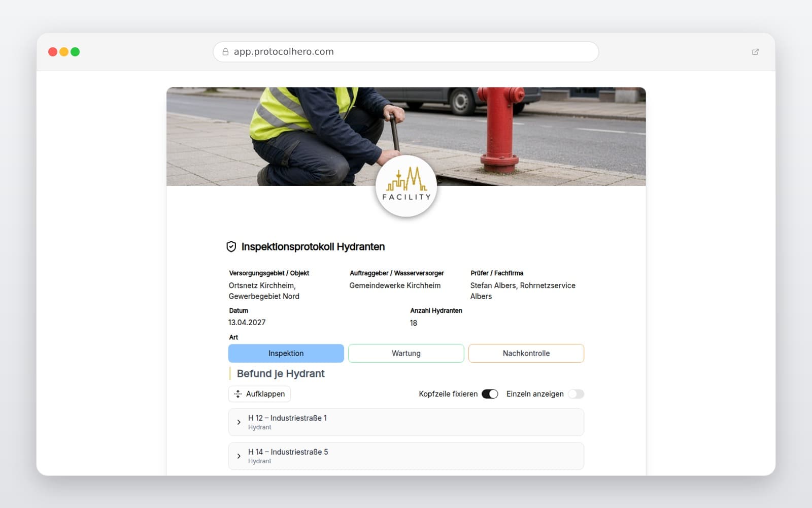Click the Anzahl Hydranten value 18

pos(414,323)
